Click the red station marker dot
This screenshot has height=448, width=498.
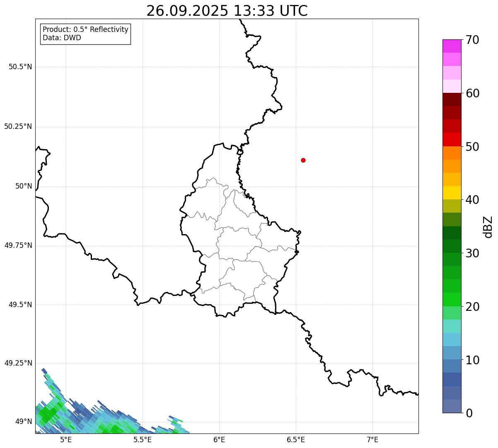[x=303, y=160]
